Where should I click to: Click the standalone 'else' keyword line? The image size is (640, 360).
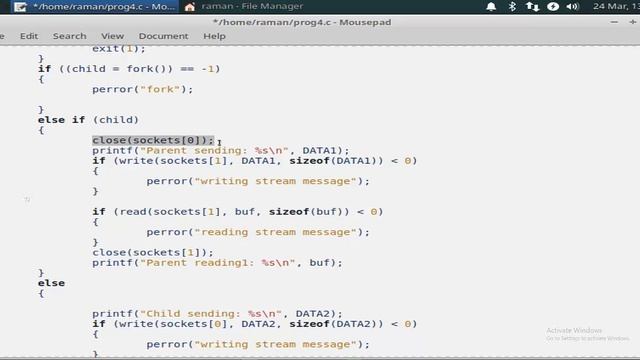(x=51, y=283)
